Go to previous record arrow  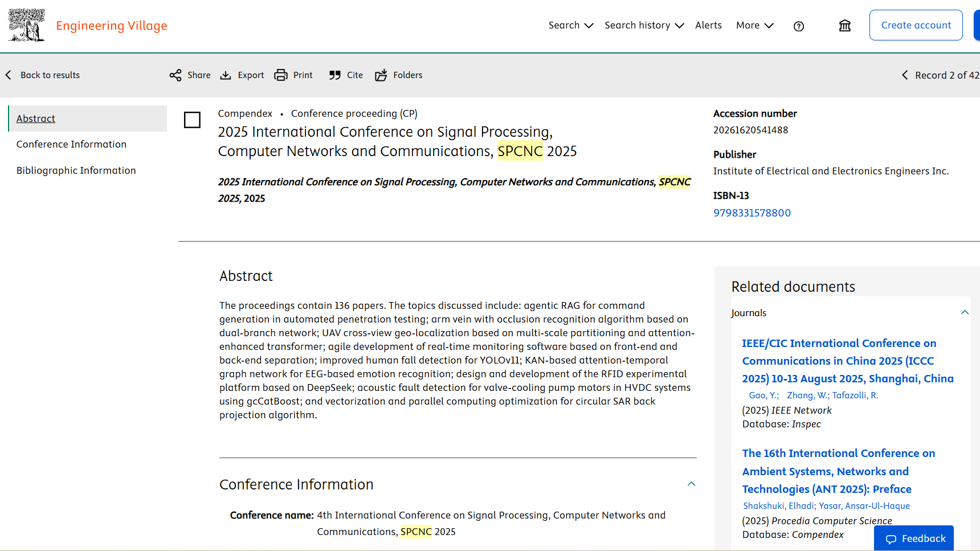click(x=905, y=75)
